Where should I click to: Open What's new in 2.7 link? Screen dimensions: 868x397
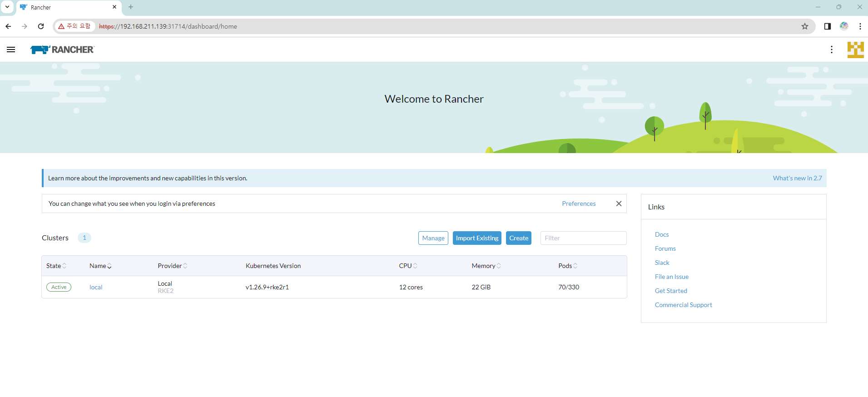(x=797, y=178)
